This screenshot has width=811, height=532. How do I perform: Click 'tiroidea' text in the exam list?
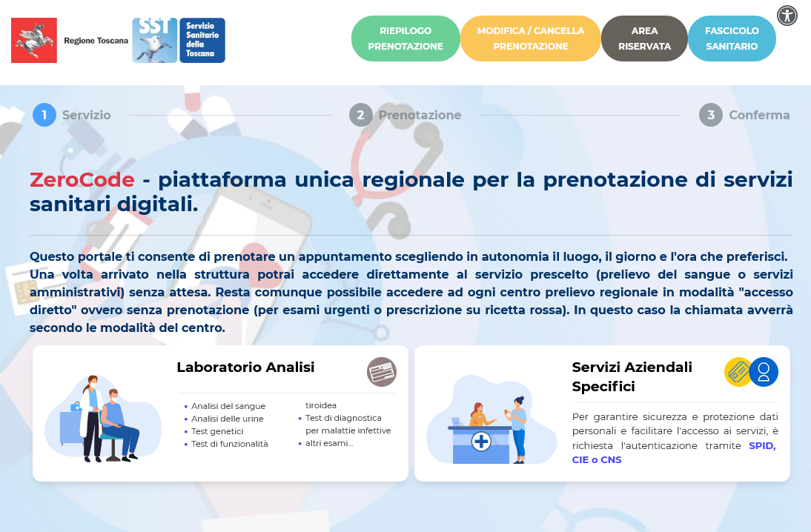(x=321, y=405)
